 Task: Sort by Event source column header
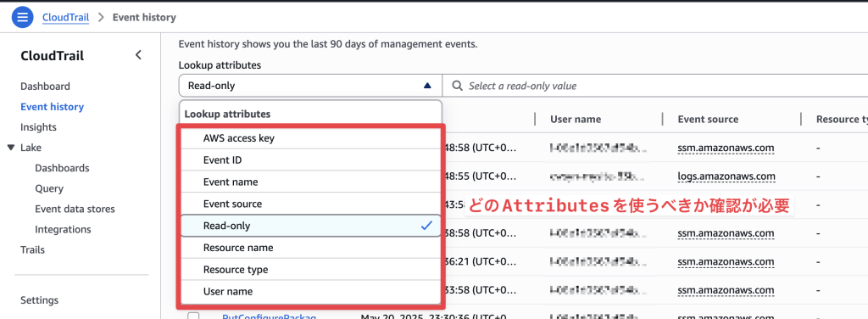(x=708, y=119)
